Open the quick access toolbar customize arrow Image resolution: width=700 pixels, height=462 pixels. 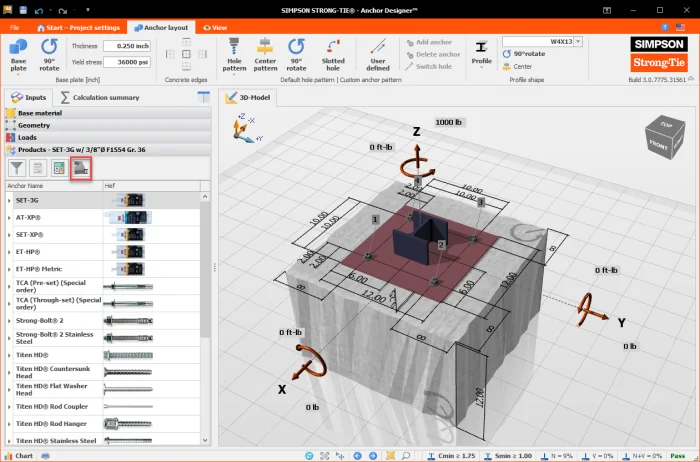[x=88, y=10]
